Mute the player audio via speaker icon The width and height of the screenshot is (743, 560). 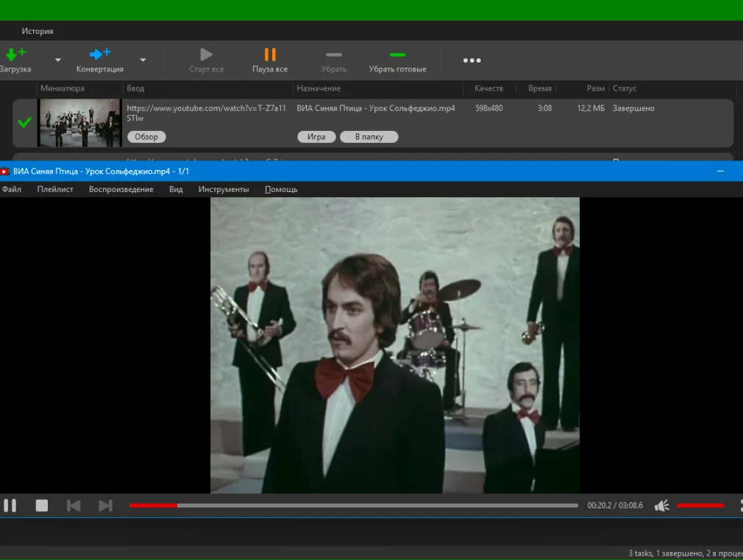662,506
